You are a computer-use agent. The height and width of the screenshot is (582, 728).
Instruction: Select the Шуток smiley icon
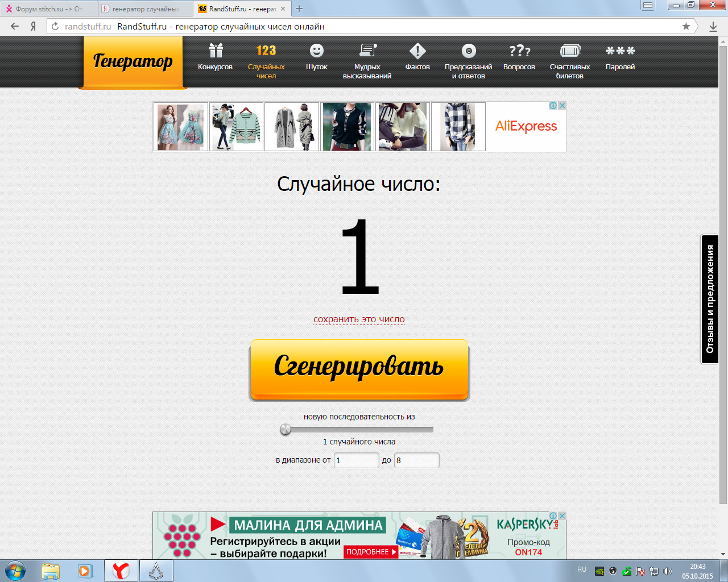coord(316,52)
